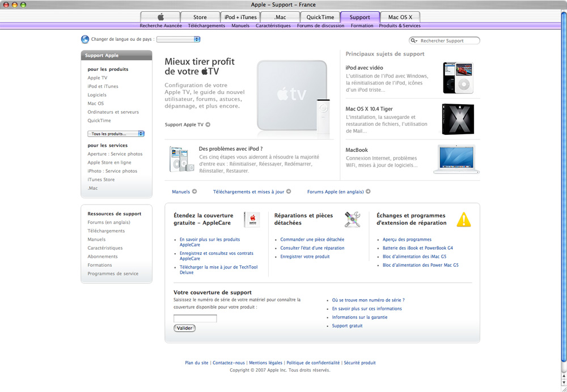Open Formation in the sub-navigation bar
The width and height of the screenshot is (567, 392).
point(362,25)
